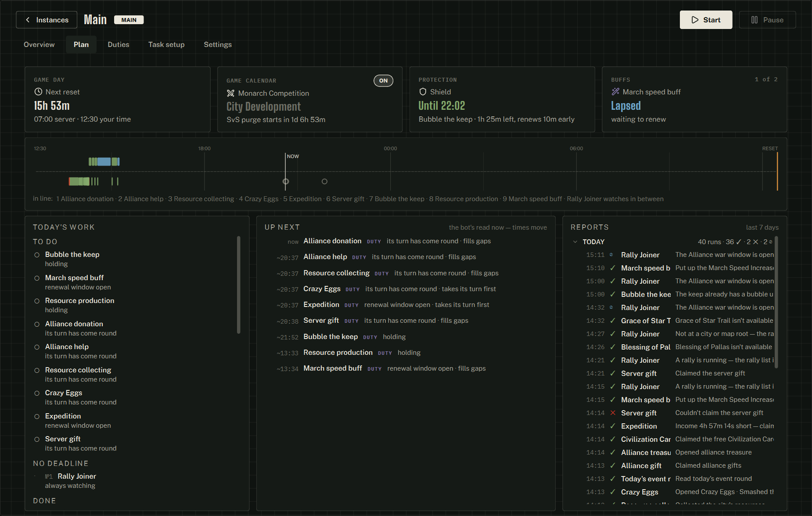Click the magic wand March speed buff icon
Screen dimensions: 812x516
click(615, 92)
